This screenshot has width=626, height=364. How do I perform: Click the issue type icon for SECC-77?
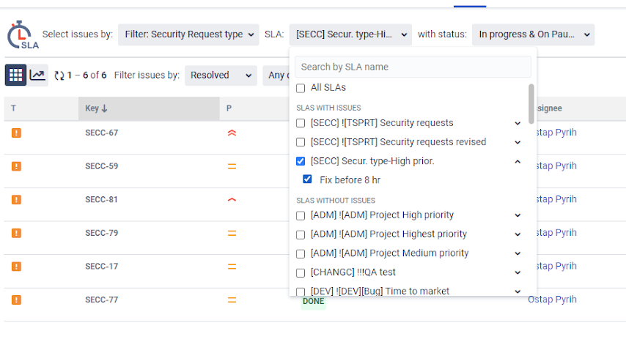pyautogui.click(x=16, y=300)
